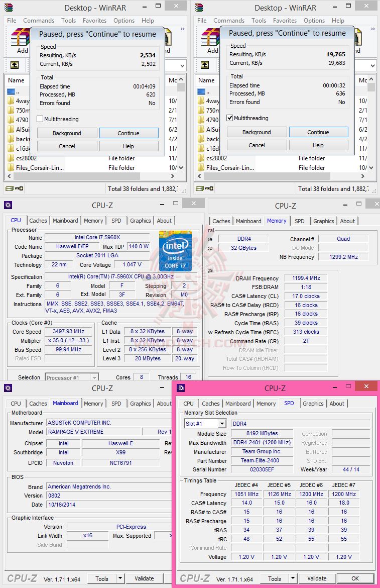The height and width of the screenshot is (588, 380).
Task: Click the CPU-Z icon on the CPU tab window
Action: tap(8, 205)
